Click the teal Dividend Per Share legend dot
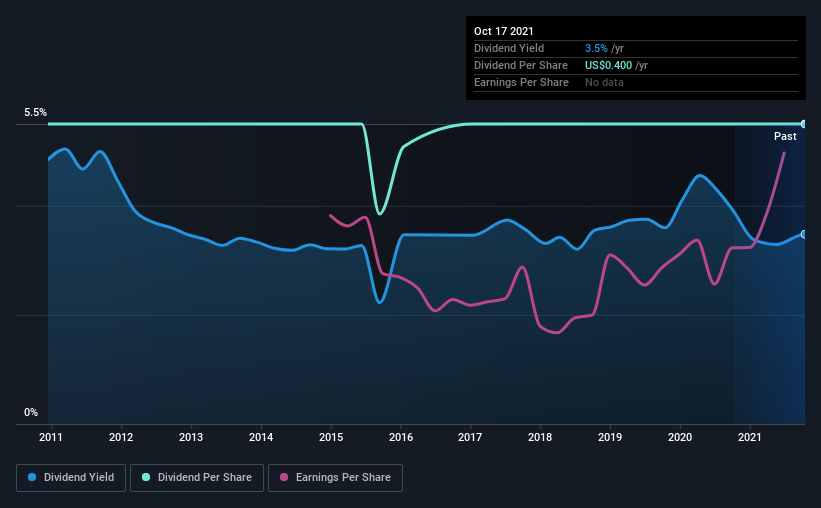This screenshot has width=821, height=508. point(146,477)
